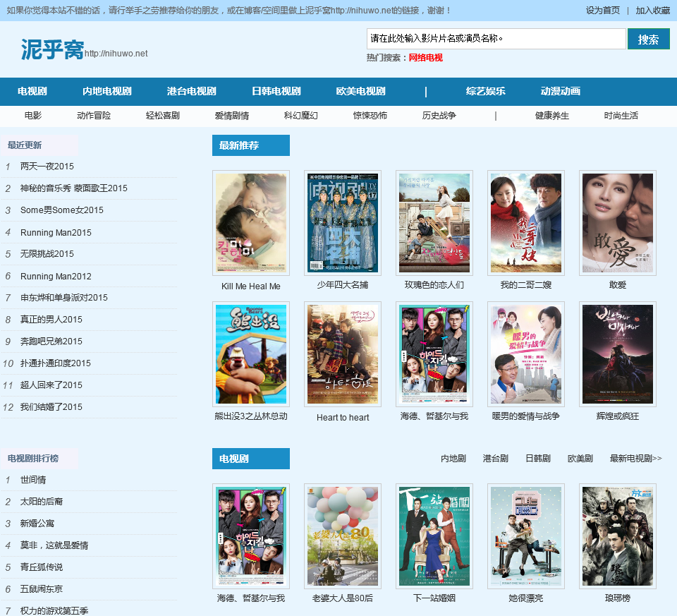The image size is (677, 616).
Task: Select 动作冒险 in the sub navigation
Action: (x=94, y=115)
